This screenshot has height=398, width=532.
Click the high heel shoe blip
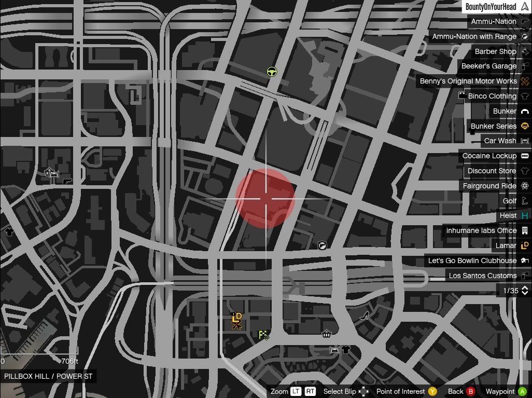(x=364, y=314)
